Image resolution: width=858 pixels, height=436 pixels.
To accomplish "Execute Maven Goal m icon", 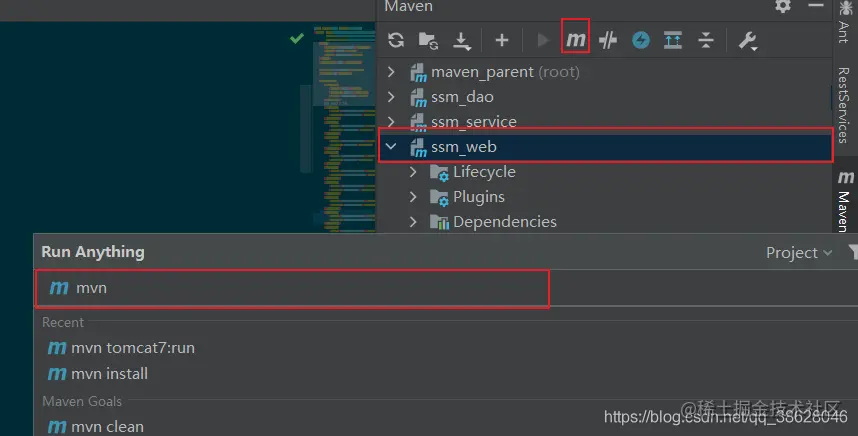I will 575,39.
